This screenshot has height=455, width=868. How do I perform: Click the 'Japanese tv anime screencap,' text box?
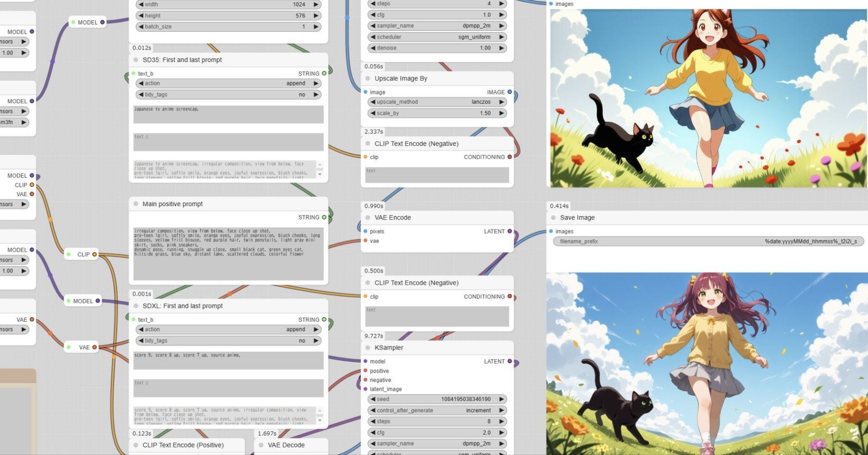pos(228,114)
